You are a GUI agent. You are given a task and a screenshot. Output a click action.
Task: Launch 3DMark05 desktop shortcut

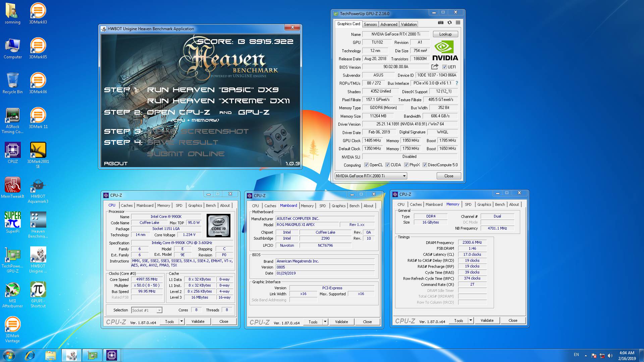(x=38, y=49)
